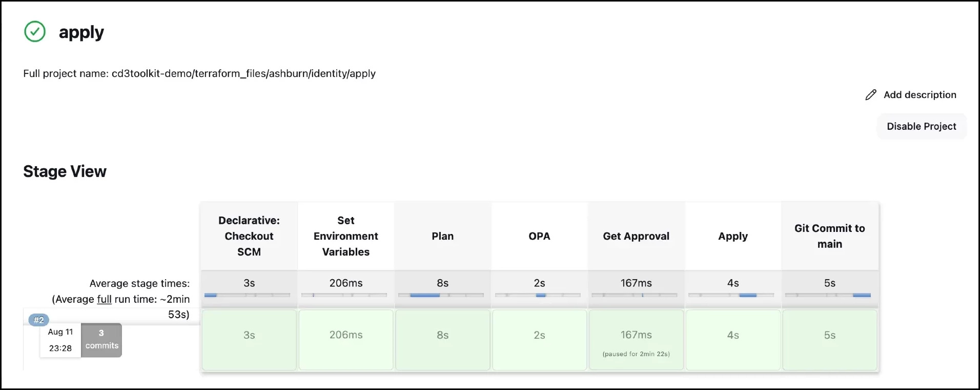Click the Add description link
The image size is (980, 390).
pyautogui.click(x=920, y=95)
